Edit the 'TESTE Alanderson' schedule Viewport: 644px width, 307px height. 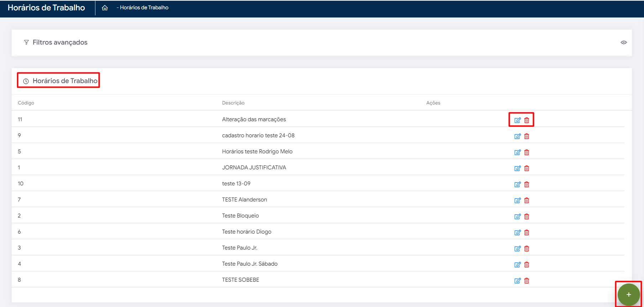point(517,200)
